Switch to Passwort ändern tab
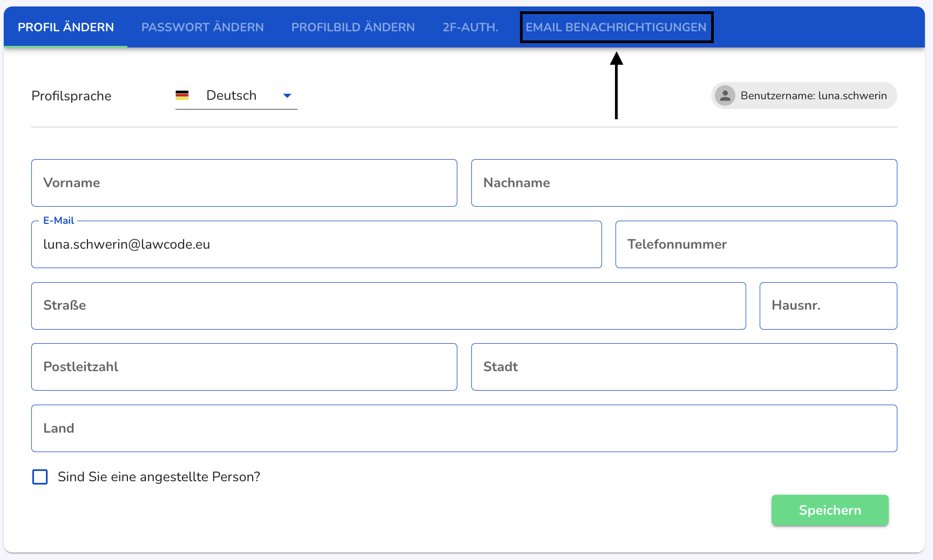This screenshot has height=560, width=933. 202,27
